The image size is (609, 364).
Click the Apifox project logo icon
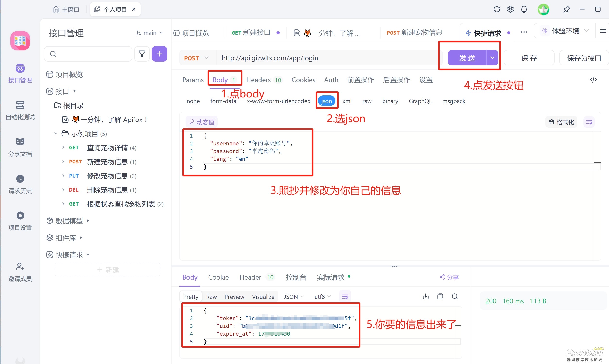20,40
